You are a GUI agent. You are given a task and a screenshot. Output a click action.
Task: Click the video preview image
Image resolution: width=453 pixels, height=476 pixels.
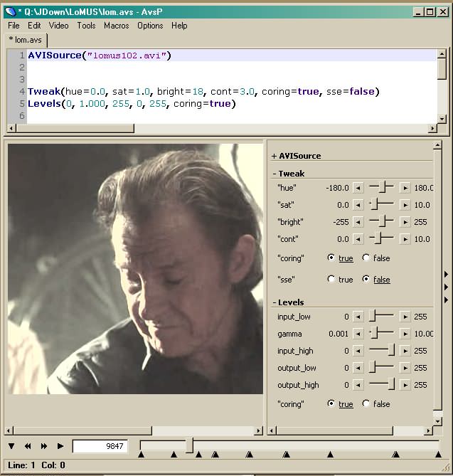[135, 269]
